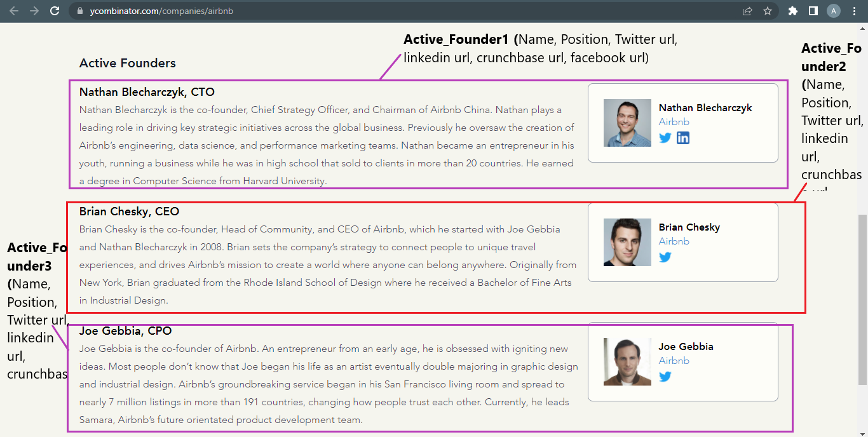
Task: Click the share page icon in address bar
Action: click(x=747, y=11)
